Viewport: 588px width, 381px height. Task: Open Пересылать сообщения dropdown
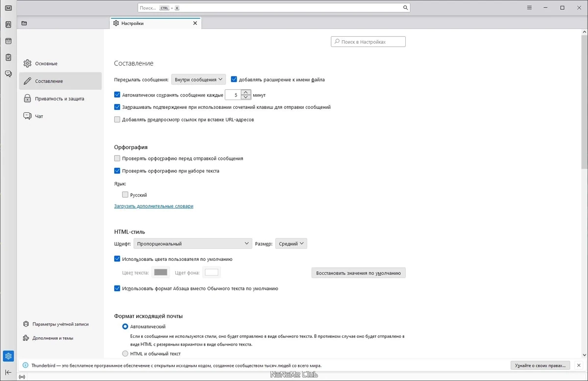click(x=198, y=79)
